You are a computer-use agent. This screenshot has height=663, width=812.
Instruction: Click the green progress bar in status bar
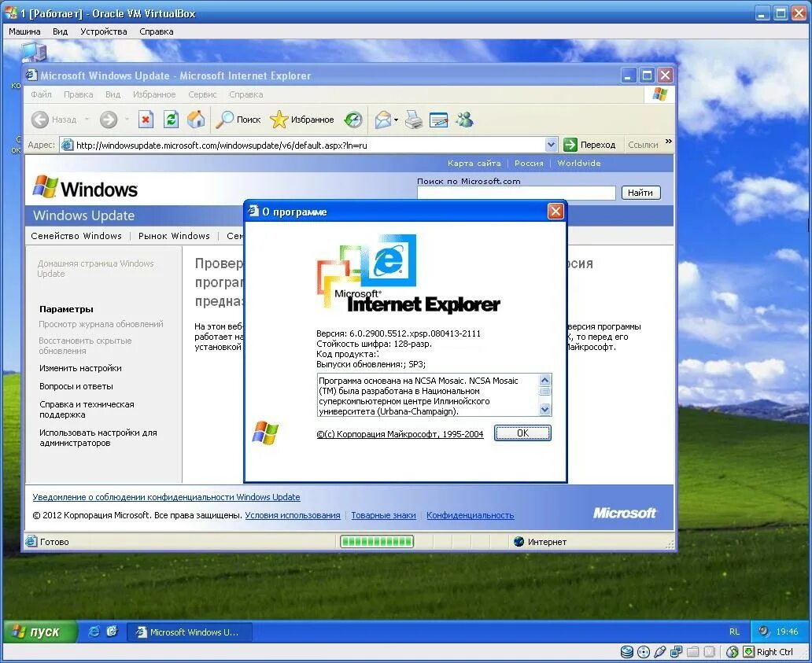click(x=376, y=541)
